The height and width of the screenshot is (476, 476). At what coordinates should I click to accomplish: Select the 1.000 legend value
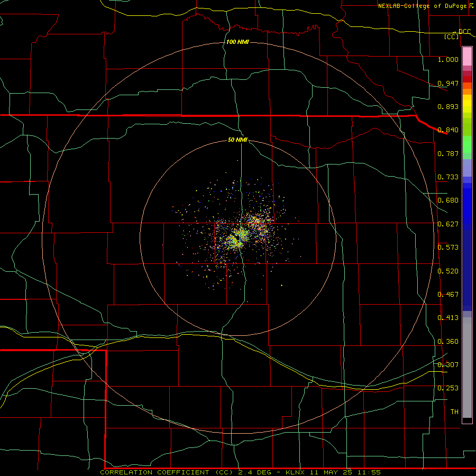448,59
